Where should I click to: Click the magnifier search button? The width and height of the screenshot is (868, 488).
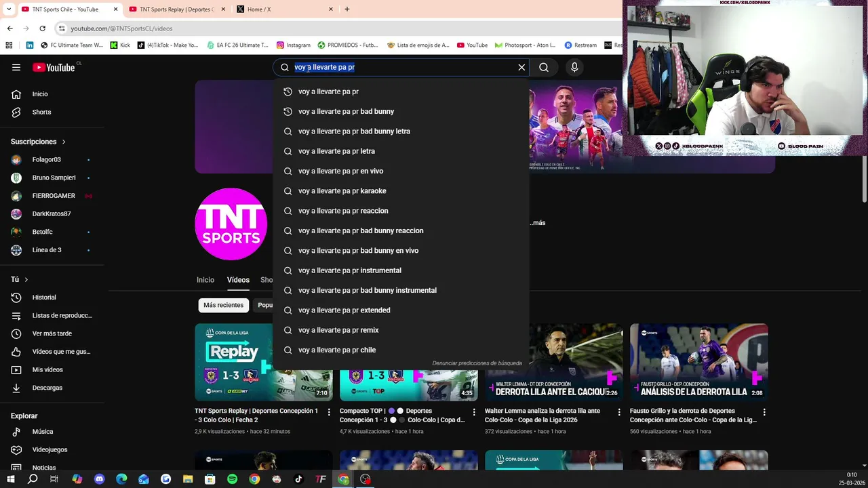tap(544, 67)
